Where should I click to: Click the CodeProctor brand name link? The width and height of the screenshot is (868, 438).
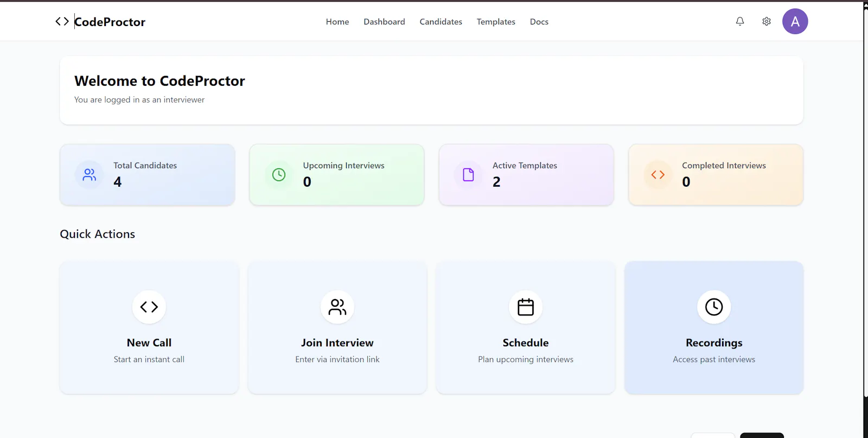tap(110, 22)
